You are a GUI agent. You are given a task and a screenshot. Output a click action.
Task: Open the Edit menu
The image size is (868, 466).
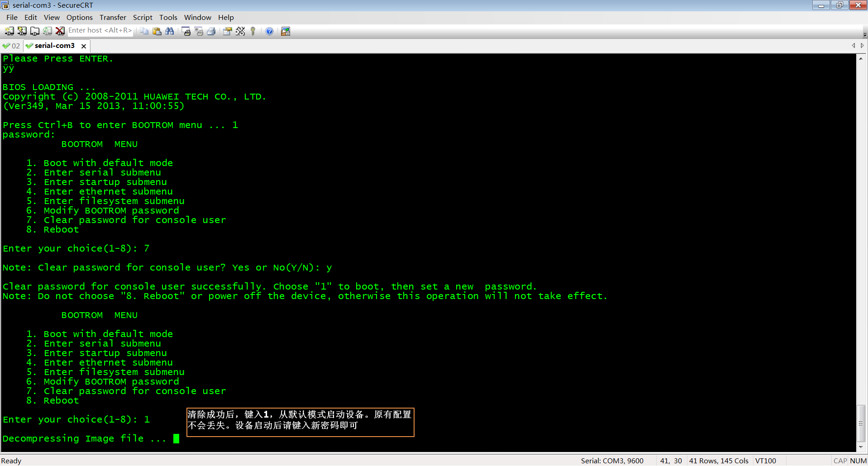coord(31,17)
